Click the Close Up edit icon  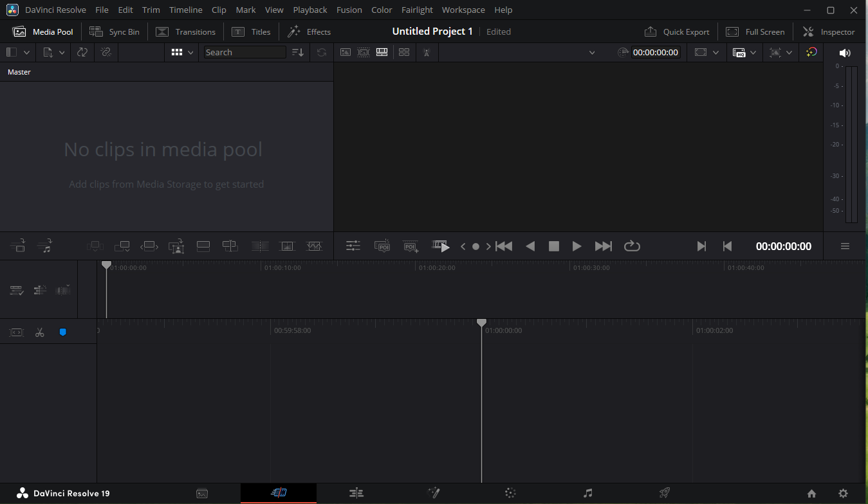coord(176,246)
